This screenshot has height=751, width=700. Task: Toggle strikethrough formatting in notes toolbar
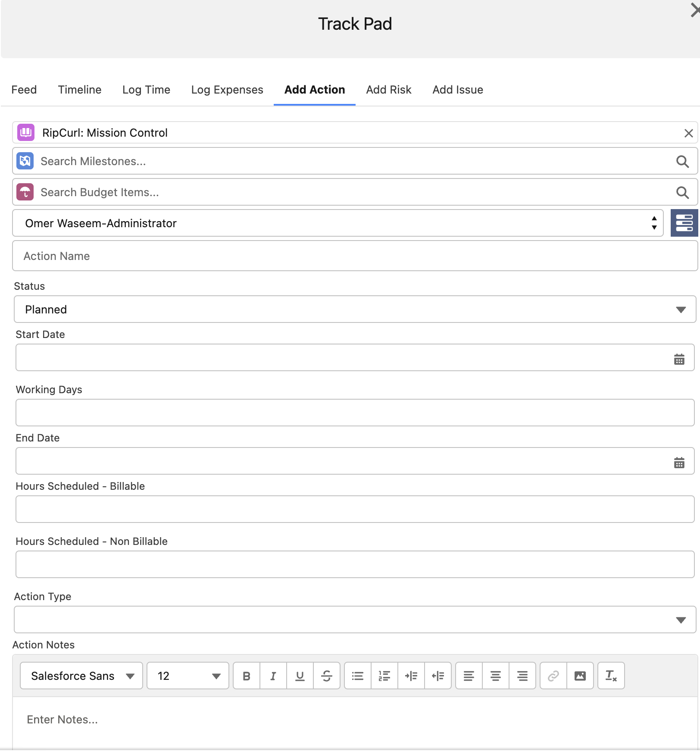pos(327,676)
